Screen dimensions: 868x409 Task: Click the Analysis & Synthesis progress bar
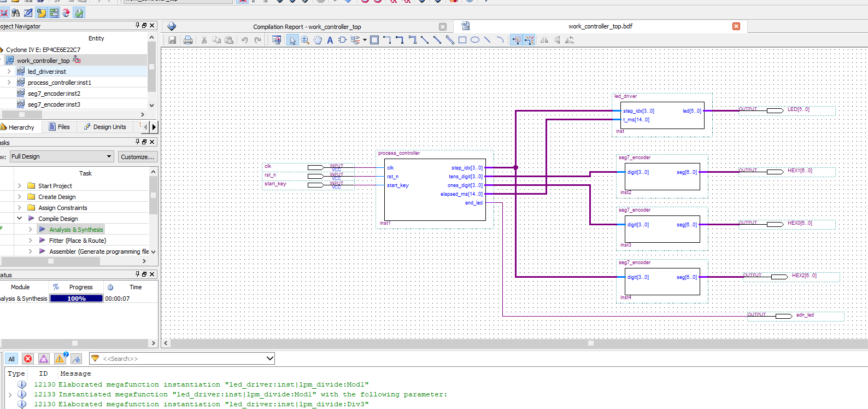click(77, 299)
